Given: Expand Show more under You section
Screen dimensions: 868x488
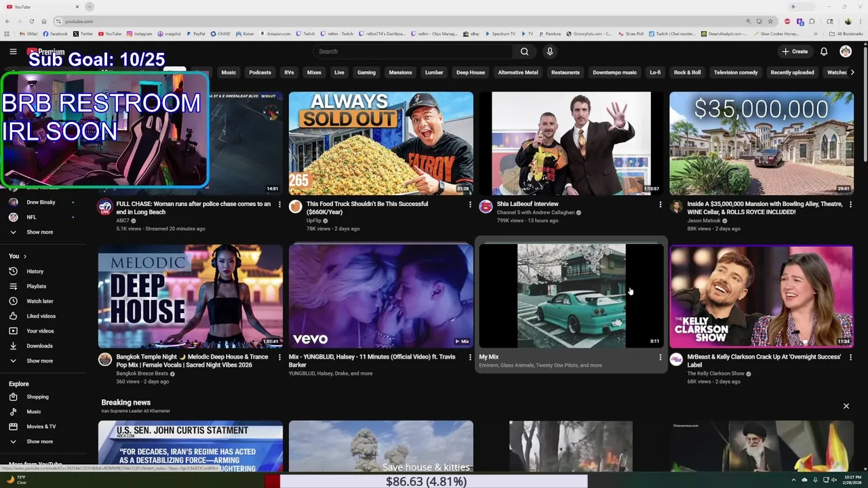Looking at the screenshot, I should click(41, 361).
